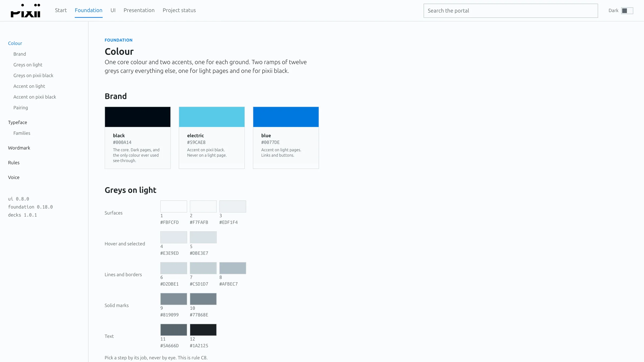
Task: Click the pixii logo
Action: point(25,11)
